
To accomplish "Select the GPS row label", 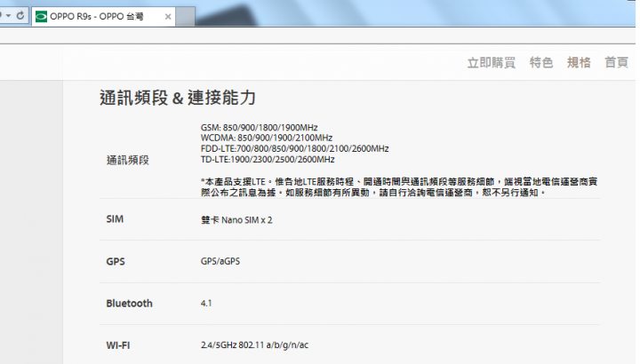I will pyautogui.click(x=116, y=262).
